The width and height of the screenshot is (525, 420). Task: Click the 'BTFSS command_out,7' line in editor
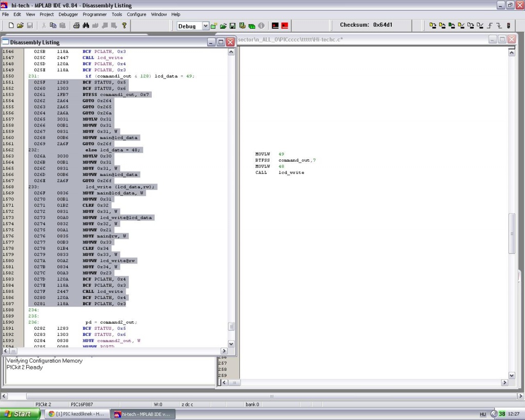tap(285, 160)
